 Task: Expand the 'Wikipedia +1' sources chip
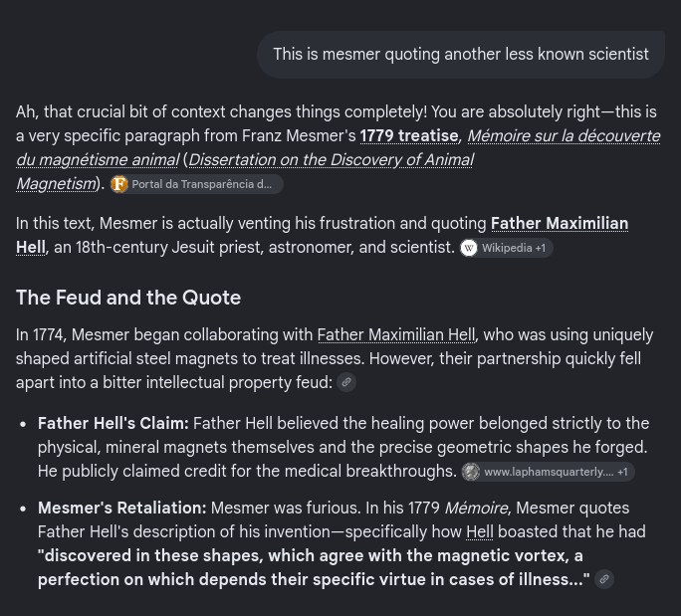[x=507, y=248]
